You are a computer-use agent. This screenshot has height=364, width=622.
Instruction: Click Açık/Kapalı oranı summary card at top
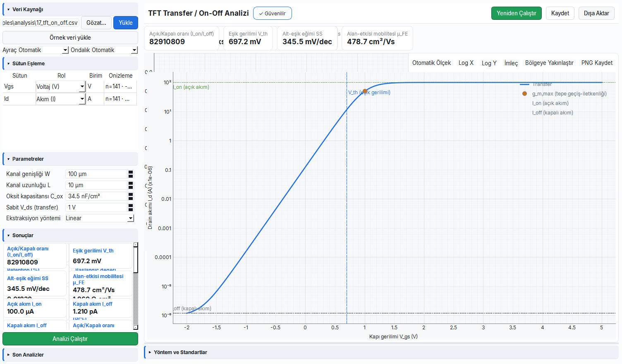coord(182,38)
